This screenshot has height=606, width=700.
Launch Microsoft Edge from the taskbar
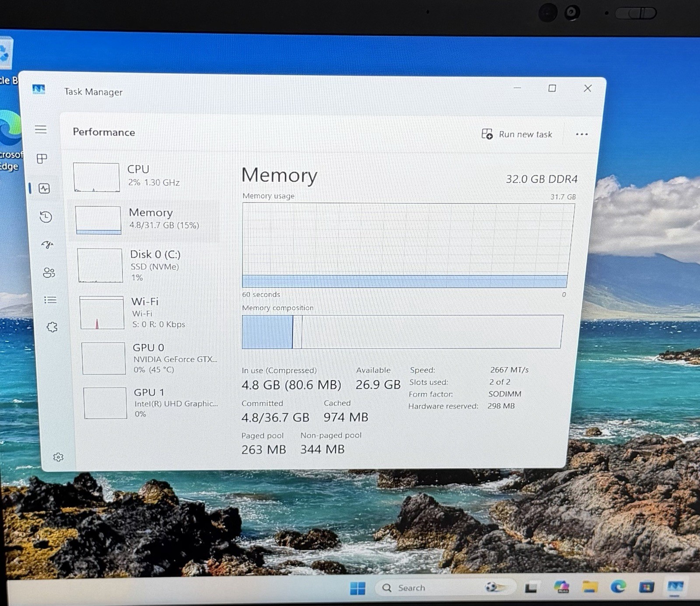point(618,586)
